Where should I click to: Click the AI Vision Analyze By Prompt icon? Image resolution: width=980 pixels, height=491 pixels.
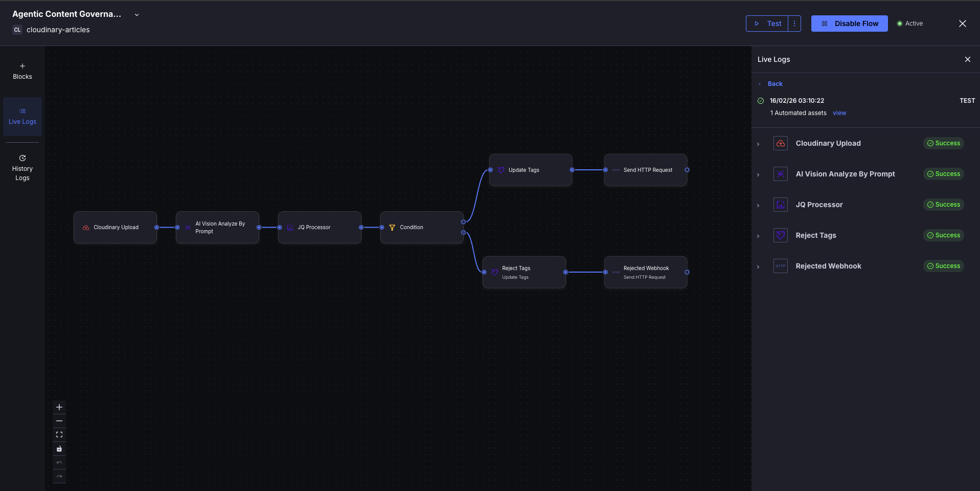(780, 174)
